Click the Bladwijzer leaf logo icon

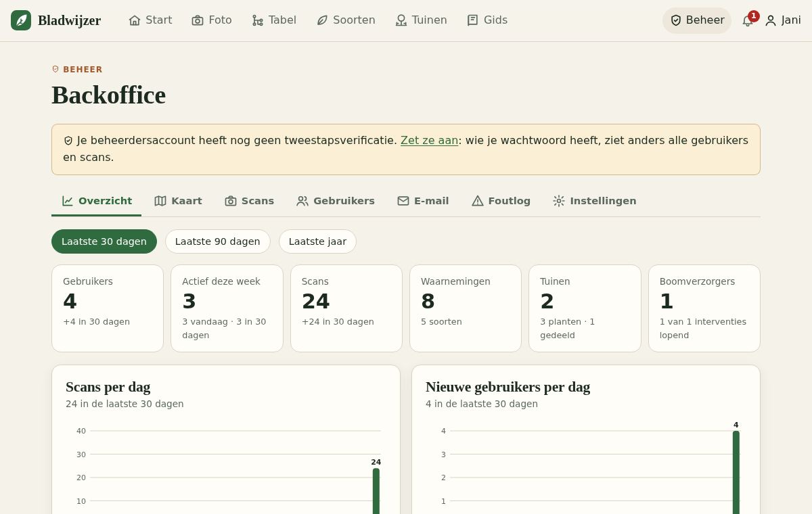(21, 20)
